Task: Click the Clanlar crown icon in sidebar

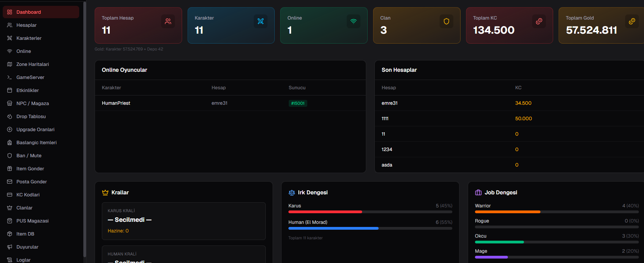Action: coord(10,208)
